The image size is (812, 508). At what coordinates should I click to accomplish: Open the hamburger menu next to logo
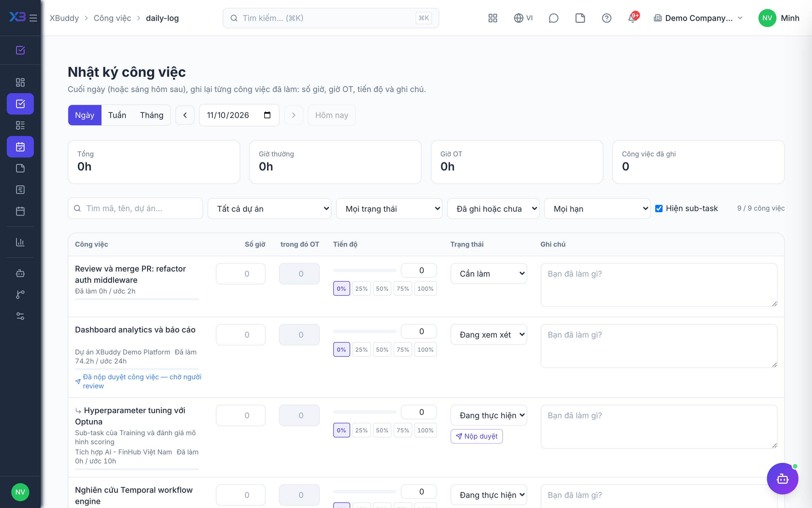(33, 18)
